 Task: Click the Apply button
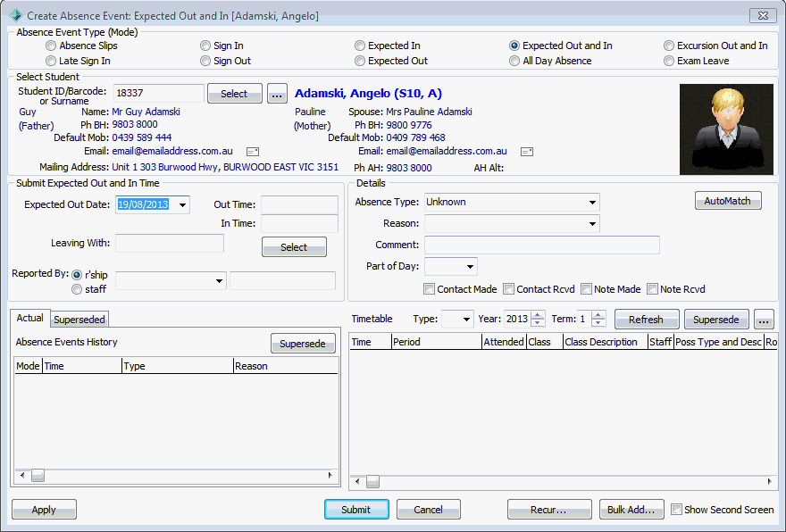click(x=44, y=510)
